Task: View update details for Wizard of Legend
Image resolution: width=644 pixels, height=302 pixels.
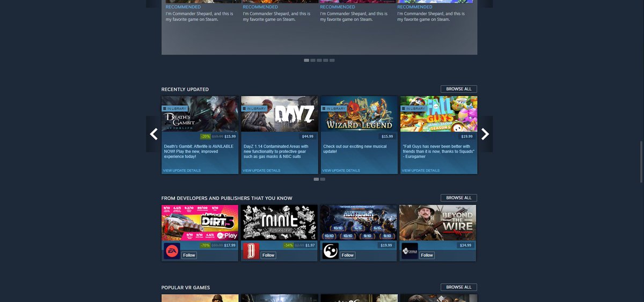Action: (341, 171)
